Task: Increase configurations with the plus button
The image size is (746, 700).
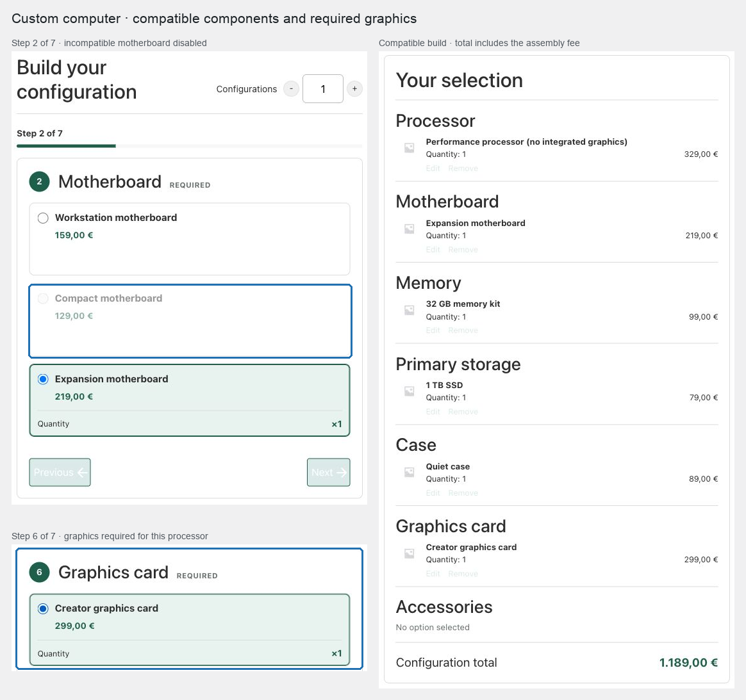Action: [354, 89]
